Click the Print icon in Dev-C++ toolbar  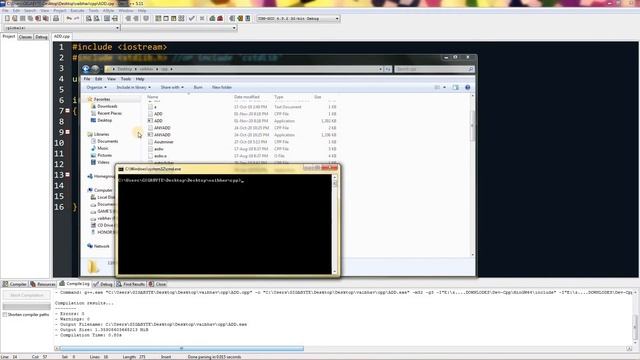tap(56, 18)
